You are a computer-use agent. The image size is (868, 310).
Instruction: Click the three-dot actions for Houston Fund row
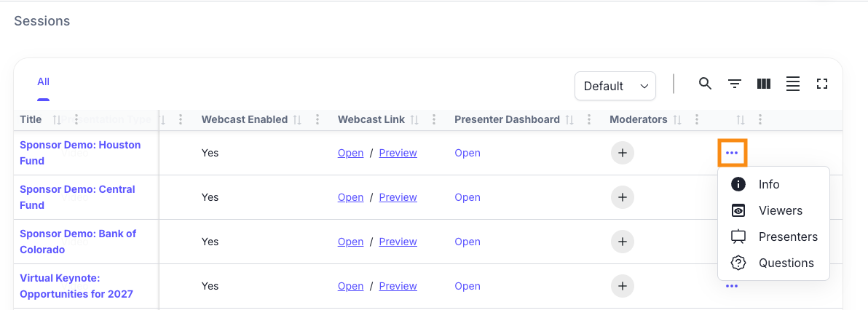click(732, 153)
